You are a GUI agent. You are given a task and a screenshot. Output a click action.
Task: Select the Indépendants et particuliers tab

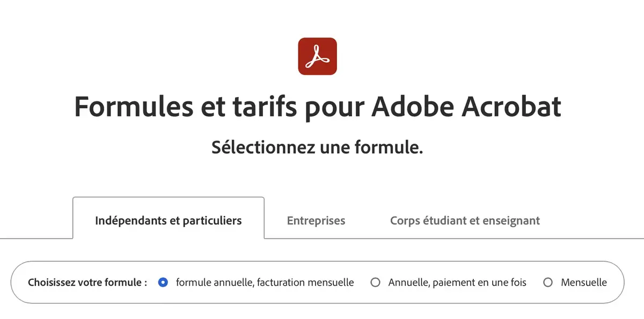point(169,220)
